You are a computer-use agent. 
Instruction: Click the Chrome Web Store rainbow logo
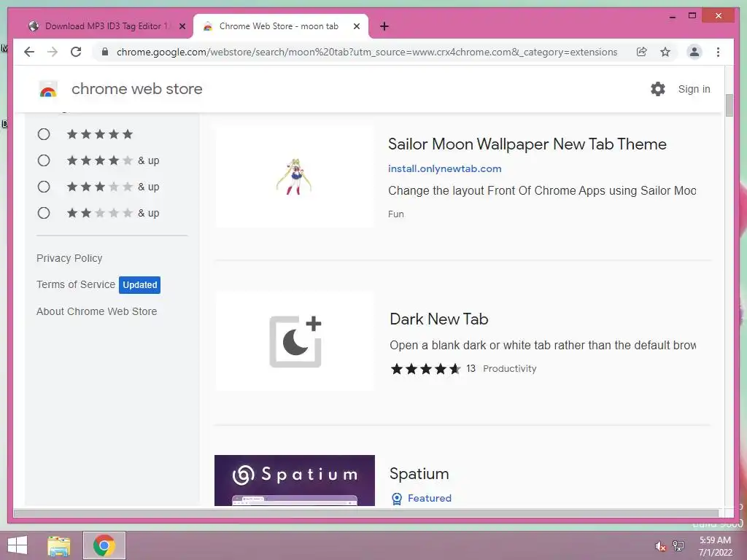click(47, 89)
